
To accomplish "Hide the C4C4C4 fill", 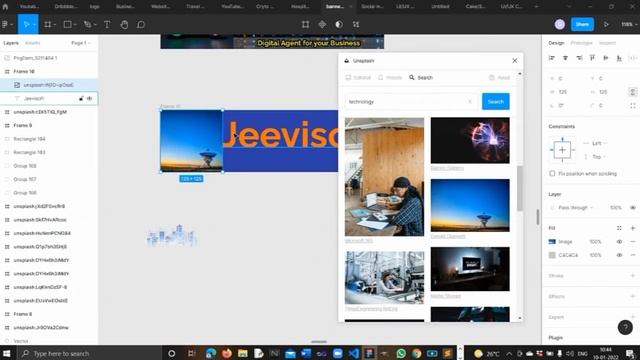I will pyautogui.click(x=619, y=255).
